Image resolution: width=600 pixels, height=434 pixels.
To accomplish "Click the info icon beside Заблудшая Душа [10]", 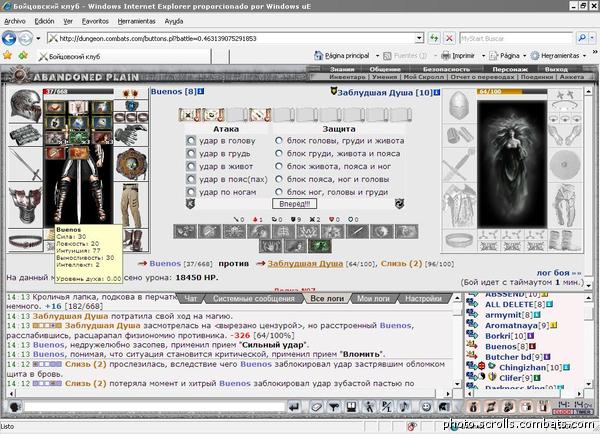I will coord(437,92).
